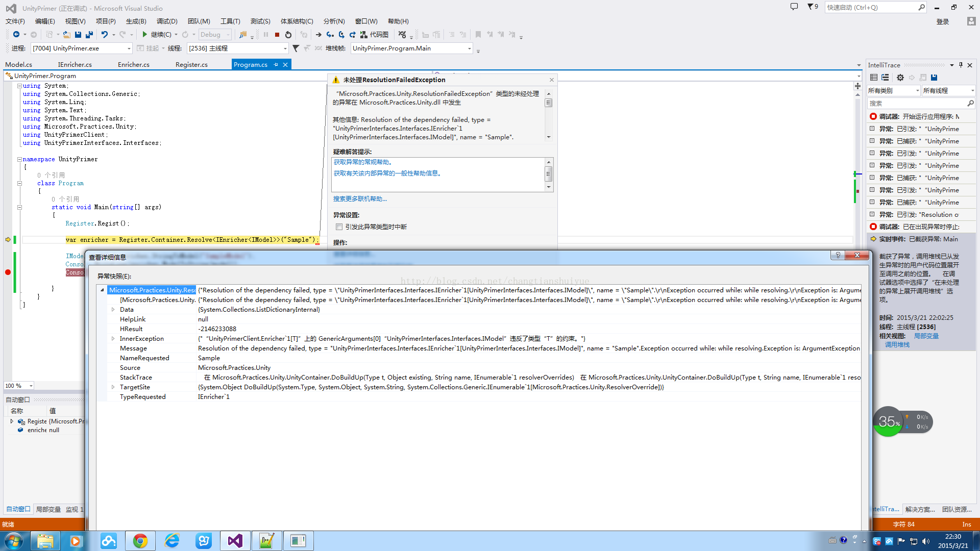This screenshot has height=551, width=980.
Task: Save all files using the multi-disk icon
Action: coord(89,34)
